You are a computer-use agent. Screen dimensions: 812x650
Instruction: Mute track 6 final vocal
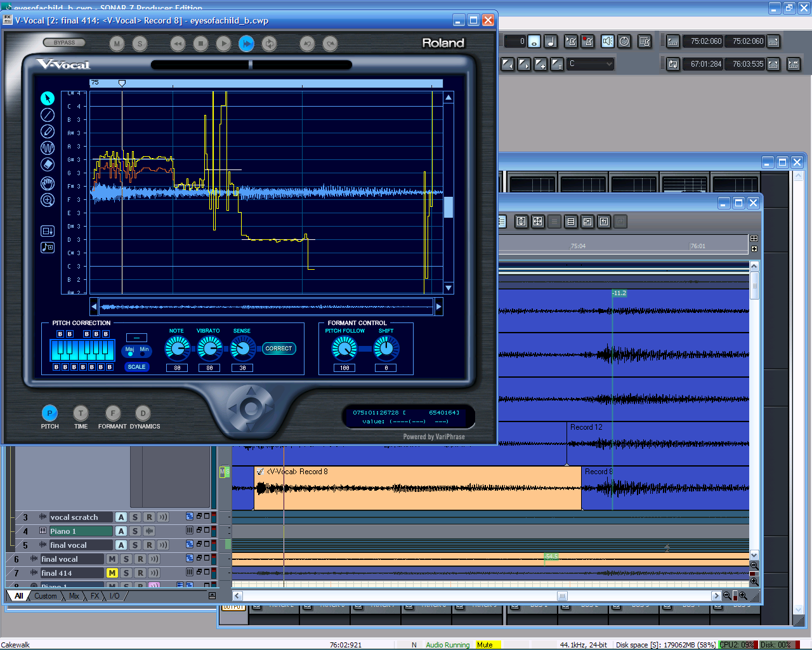(112, 559)
